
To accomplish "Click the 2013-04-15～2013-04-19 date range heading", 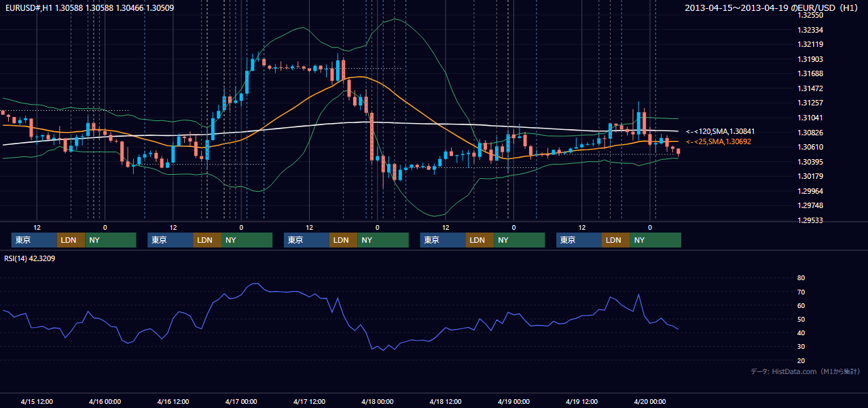I will click(x=773, y=8).
